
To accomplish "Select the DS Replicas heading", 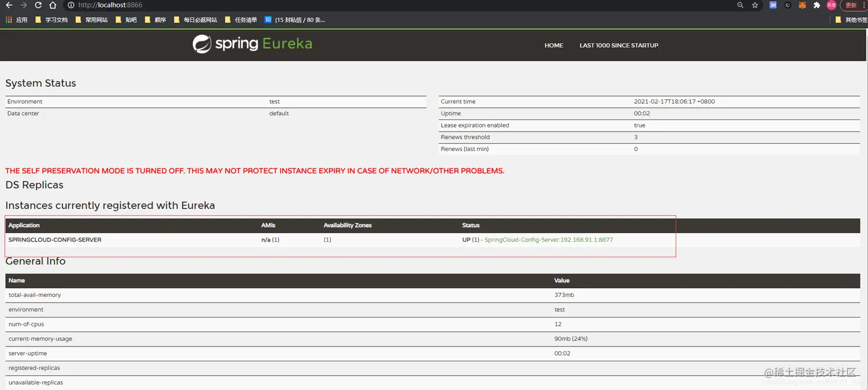I will click(x=34, y=185).
